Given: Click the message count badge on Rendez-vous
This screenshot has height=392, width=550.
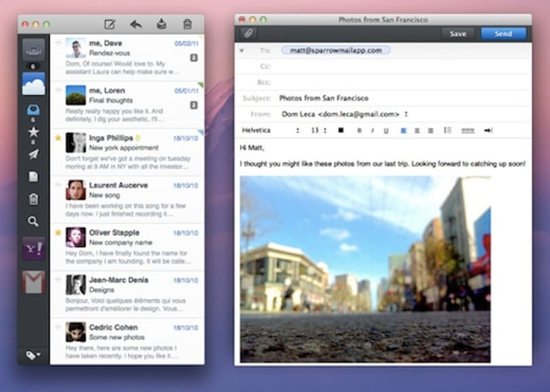Looking at the screenshot, I should tap(194, 58).
